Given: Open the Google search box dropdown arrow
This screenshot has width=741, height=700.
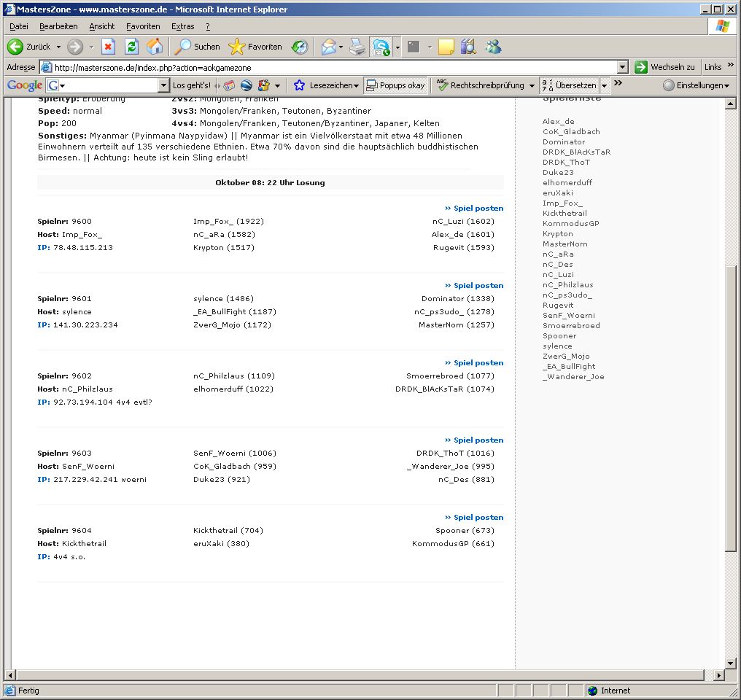Looking at the screenshot, I should click(163, 85).
